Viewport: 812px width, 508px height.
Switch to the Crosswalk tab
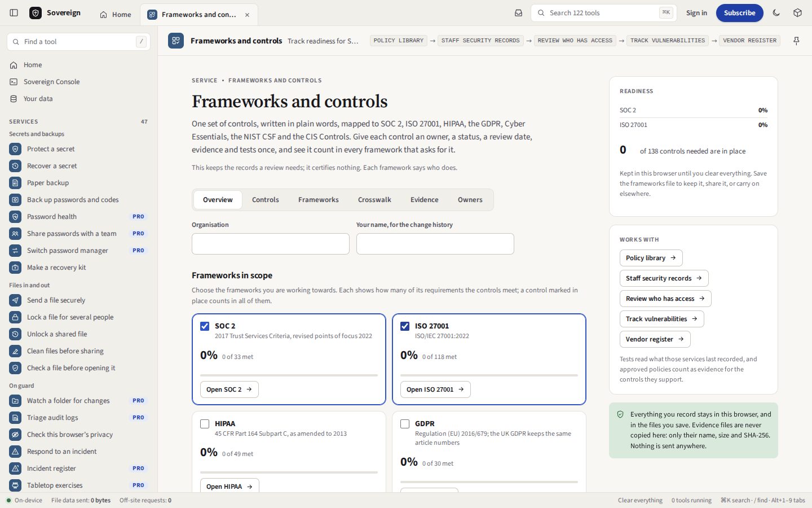[x=374, y=200]
